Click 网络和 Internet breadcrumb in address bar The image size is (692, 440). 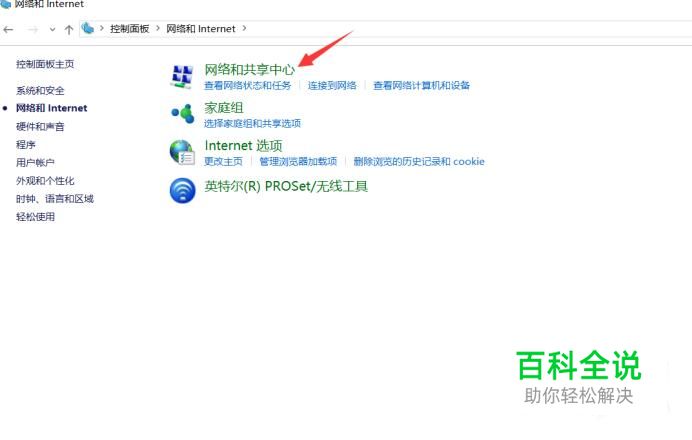201,29
